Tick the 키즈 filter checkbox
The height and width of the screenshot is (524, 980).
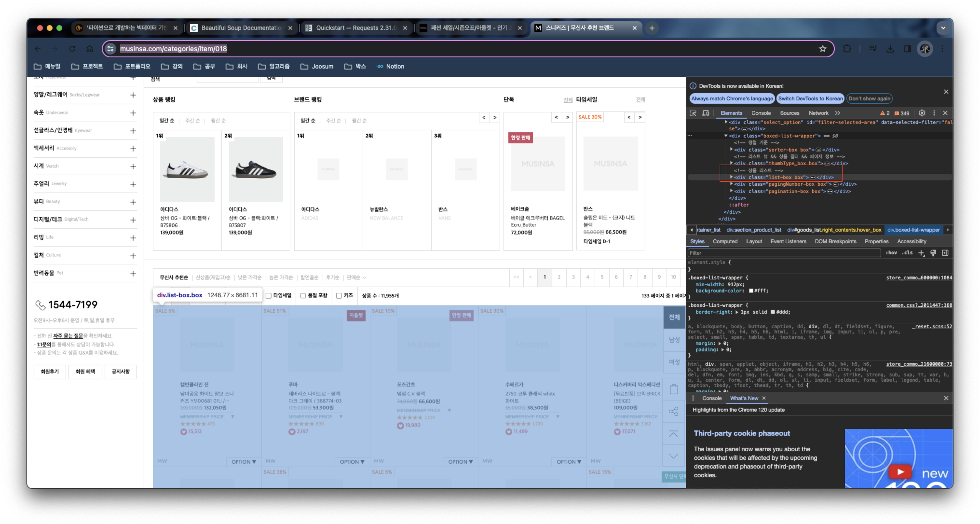click(x=339, y=296)
